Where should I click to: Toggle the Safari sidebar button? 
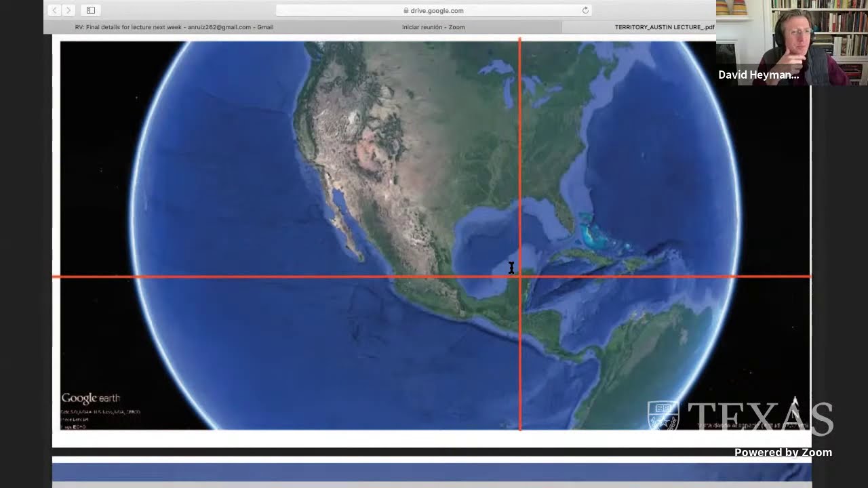(91, 10)
